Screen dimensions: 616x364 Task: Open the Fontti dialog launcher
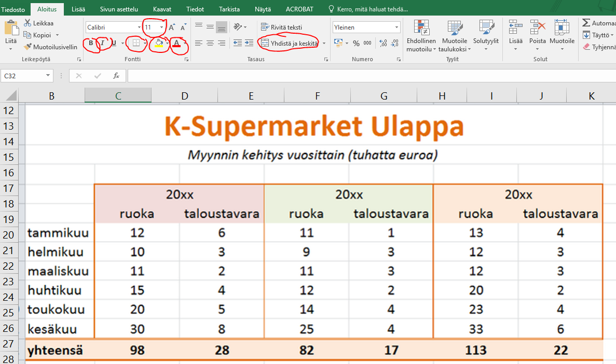(x=186, y=59)
